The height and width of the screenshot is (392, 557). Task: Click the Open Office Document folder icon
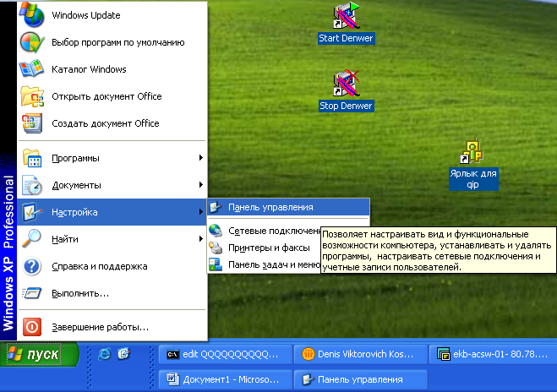pyautogui.click(x=32, y=95)
